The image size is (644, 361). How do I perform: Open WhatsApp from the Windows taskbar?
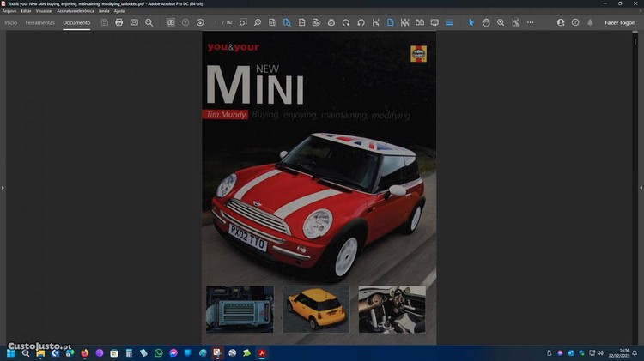[x=158, y=352]
